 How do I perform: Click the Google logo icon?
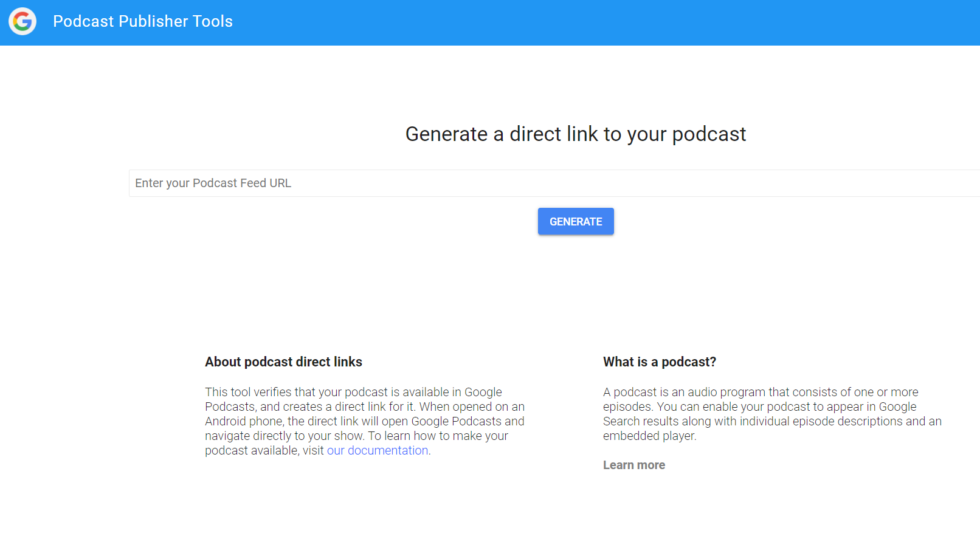tap(22, 21)
